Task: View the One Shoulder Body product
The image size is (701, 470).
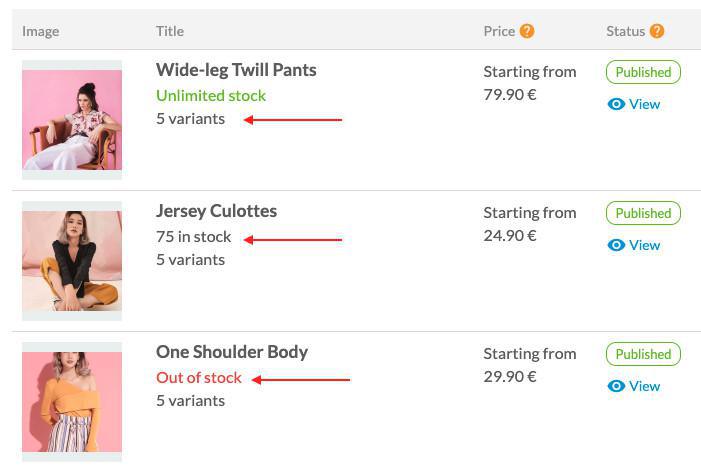Action: pyautogui.click(x=644, y=386)
